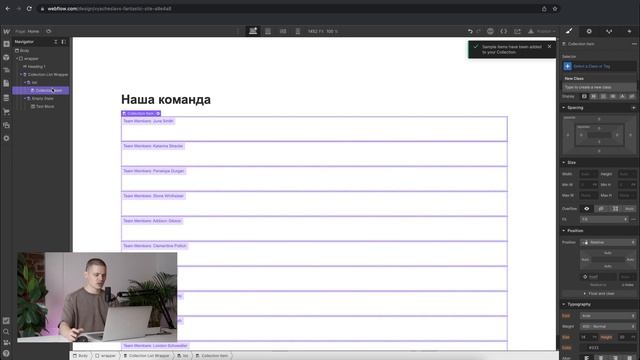Open the Symbols panel cube icon
Screen dimensions: 640x360
(x=6, y=58)
